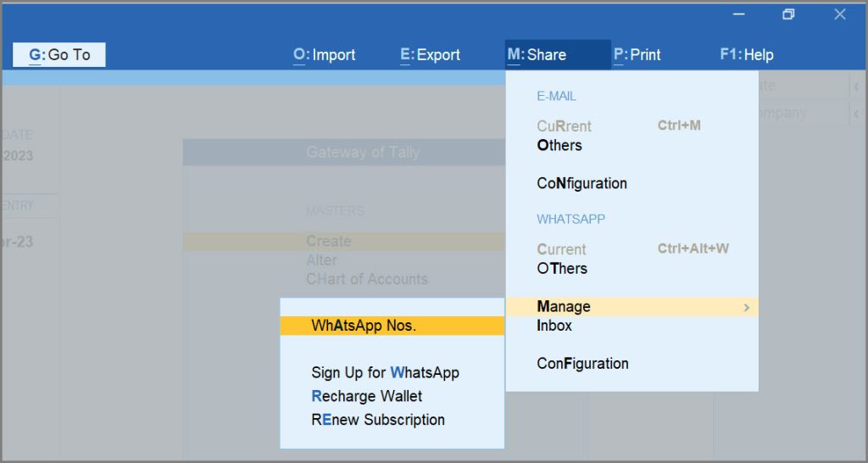Screen dimensions: 868x463
Task: Expand the Manage submenu arrow
Action: pyautogui.click(x=746, y=307)
